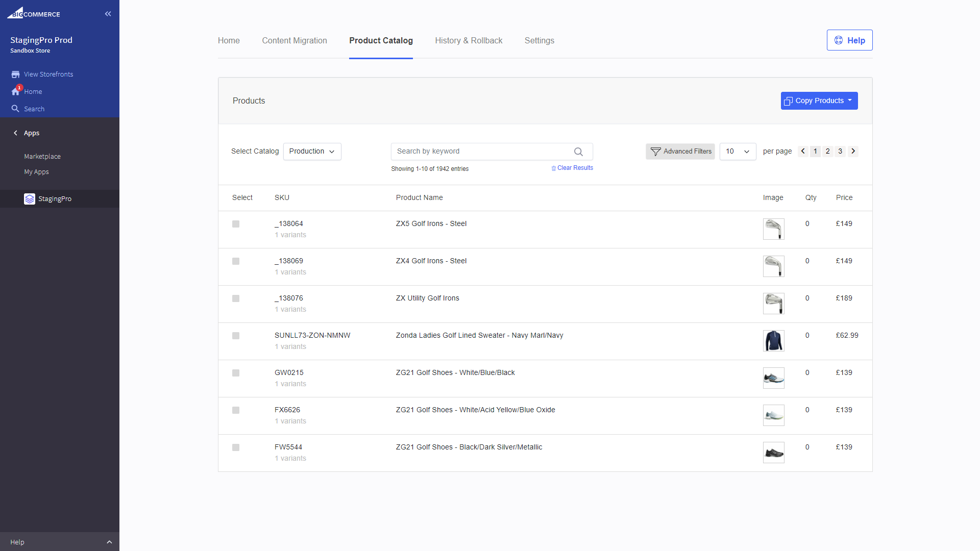
Task: Open the History & Rollback tab
Action: [x=469, y=41]
